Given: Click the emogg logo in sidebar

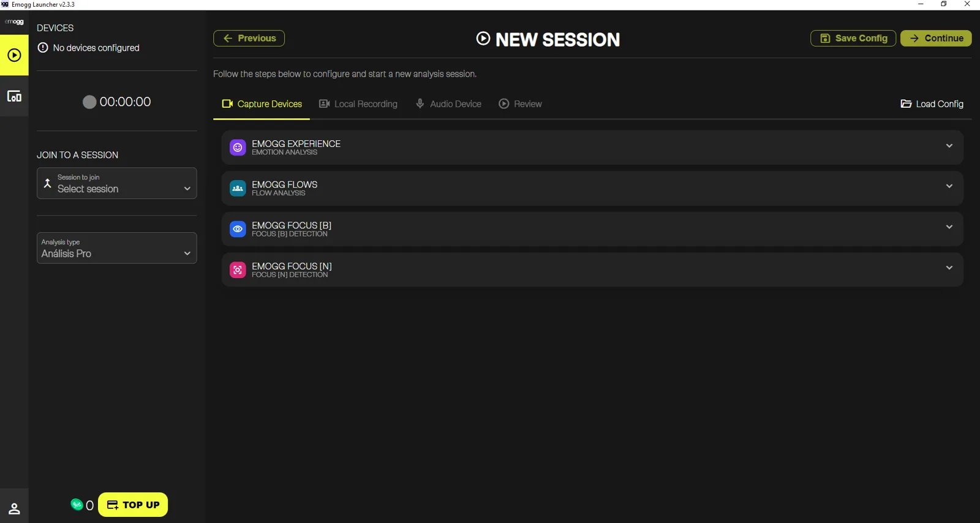Looking at the screenshot, I should pos(14,22).
